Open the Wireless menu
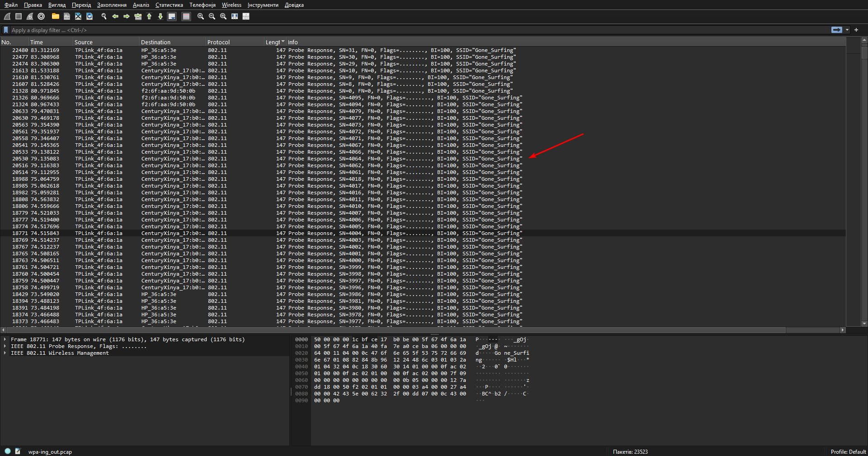 coord(231,5)
